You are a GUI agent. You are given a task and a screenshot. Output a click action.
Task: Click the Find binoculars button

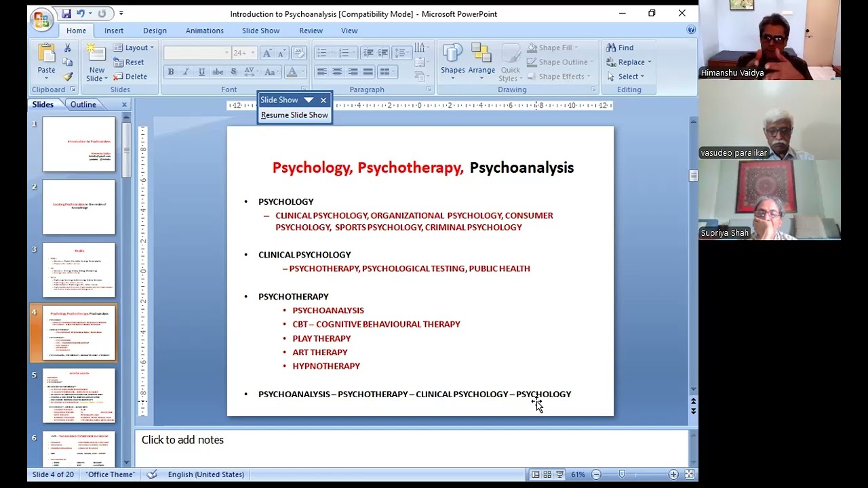620,48
